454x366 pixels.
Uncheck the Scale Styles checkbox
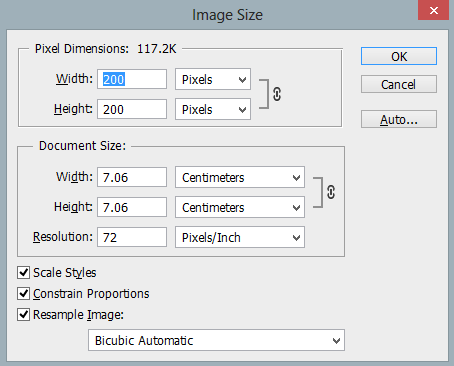tap(23, 272)
